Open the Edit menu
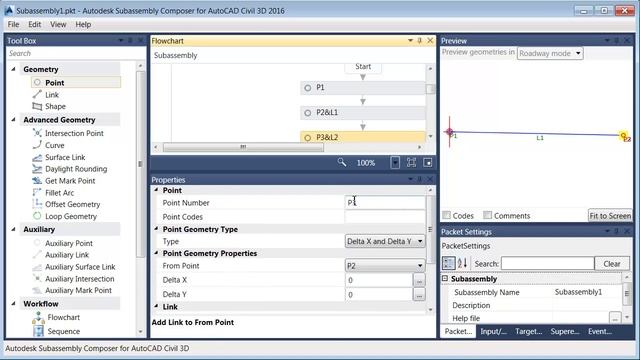 point(35,24)
